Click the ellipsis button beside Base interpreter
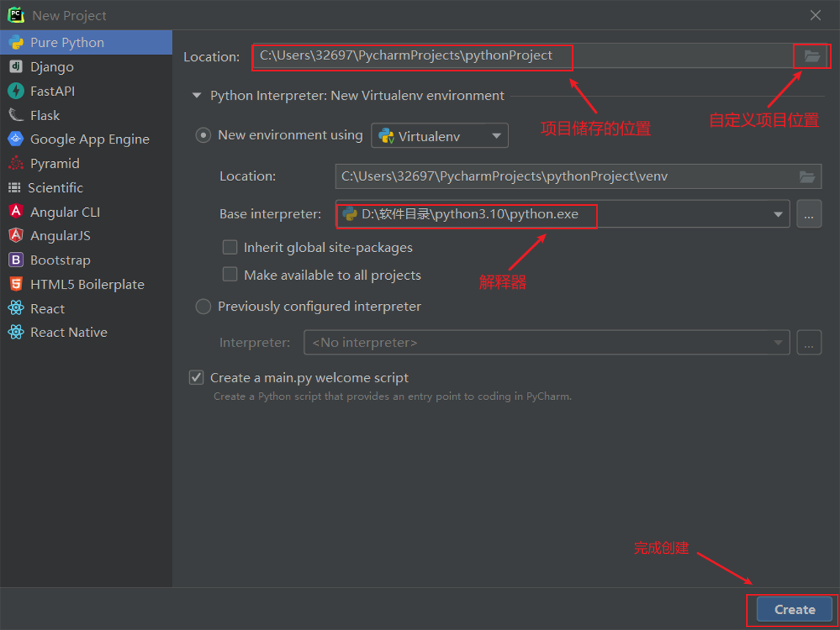Screen dimensions: 840x630 point(809,214)
